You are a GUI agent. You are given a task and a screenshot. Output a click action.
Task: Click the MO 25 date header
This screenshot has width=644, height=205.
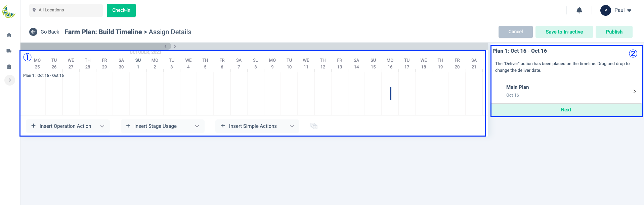37,63
